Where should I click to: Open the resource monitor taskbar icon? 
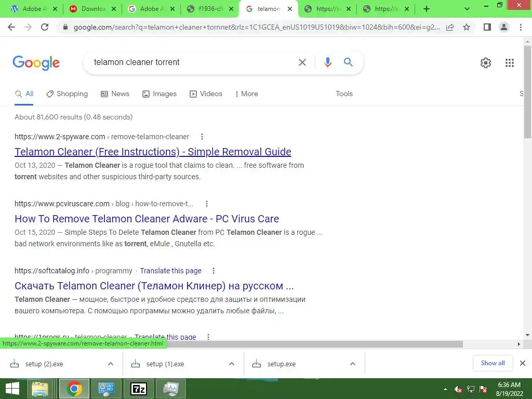point(170,389)
